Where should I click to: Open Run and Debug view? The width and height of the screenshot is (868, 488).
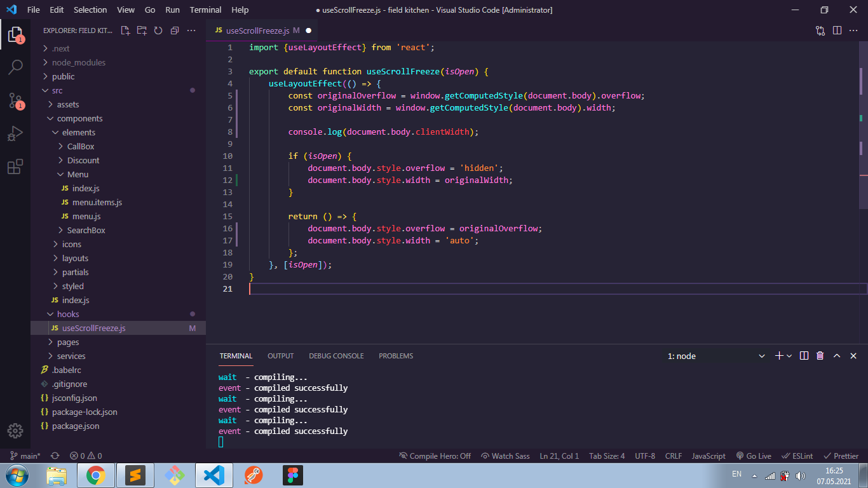[x=15, y=133]
